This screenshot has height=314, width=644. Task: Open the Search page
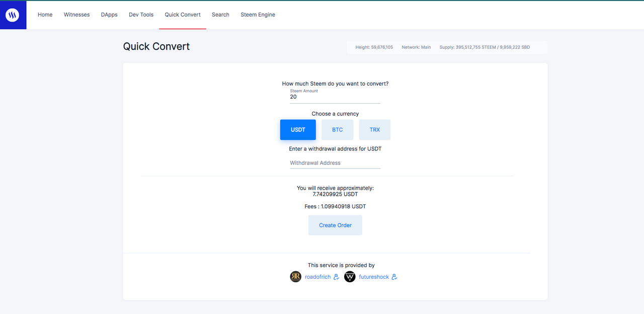point(220,15)
